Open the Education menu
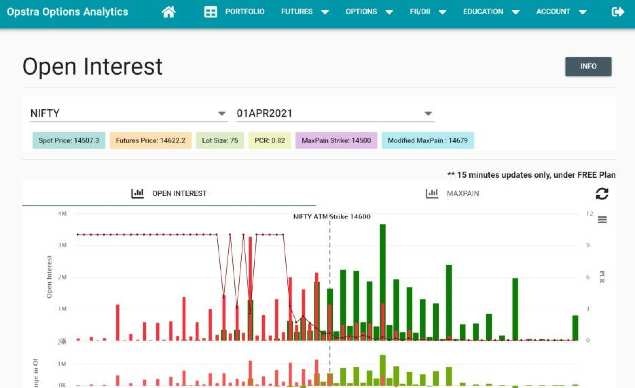The image size is (635, 388). point(491,12)
